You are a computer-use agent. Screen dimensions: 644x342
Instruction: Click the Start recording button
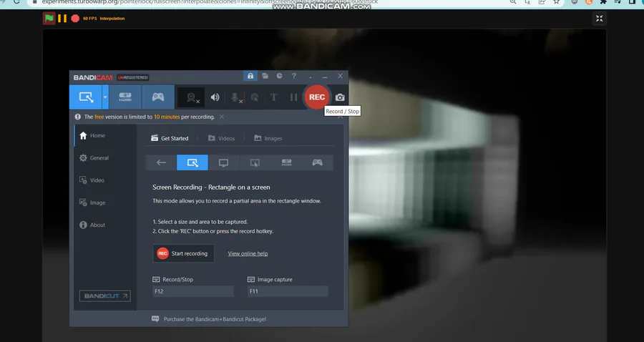click(183, 254)
